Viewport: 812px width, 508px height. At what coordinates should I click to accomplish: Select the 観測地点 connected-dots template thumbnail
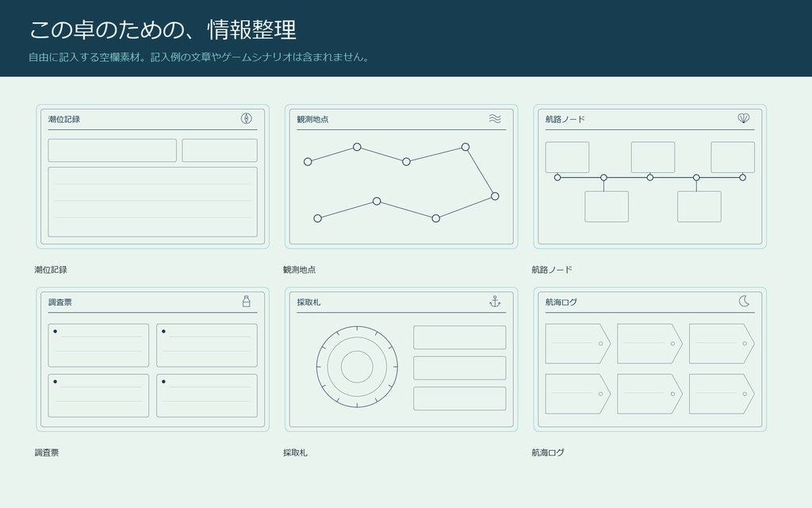[401, 176]
